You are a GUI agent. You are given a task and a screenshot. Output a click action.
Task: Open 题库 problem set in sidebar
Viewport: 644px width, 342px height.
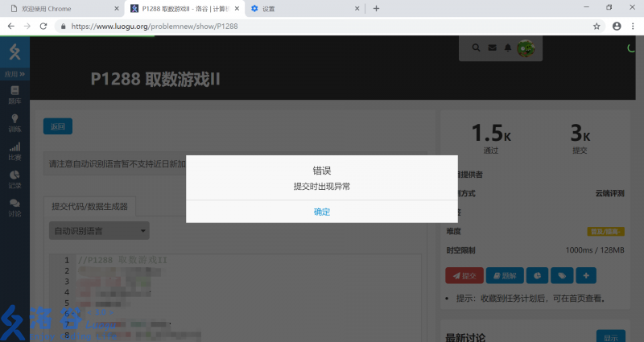point(14,95)
